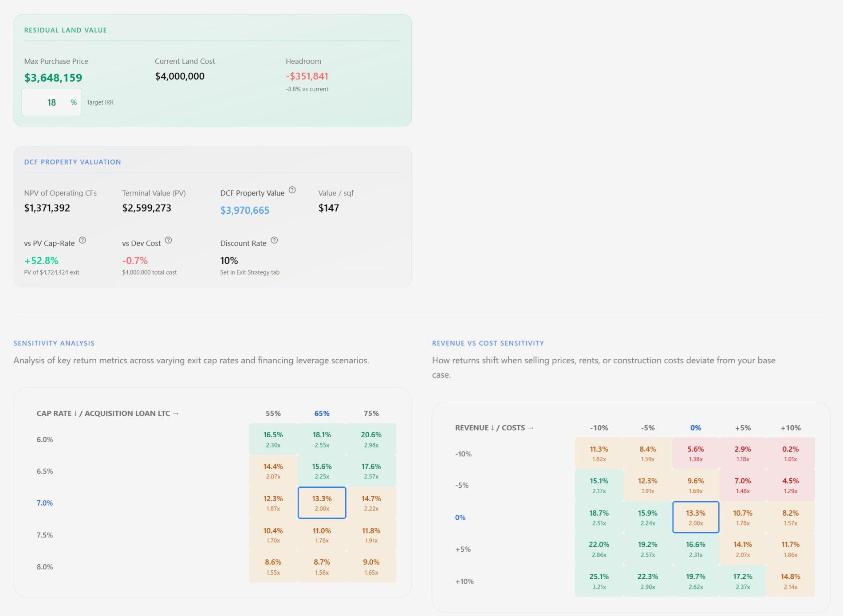Click the Sensitivity Analysis section heading
Viewport: 843px width, 616px height.
[54, 343]
